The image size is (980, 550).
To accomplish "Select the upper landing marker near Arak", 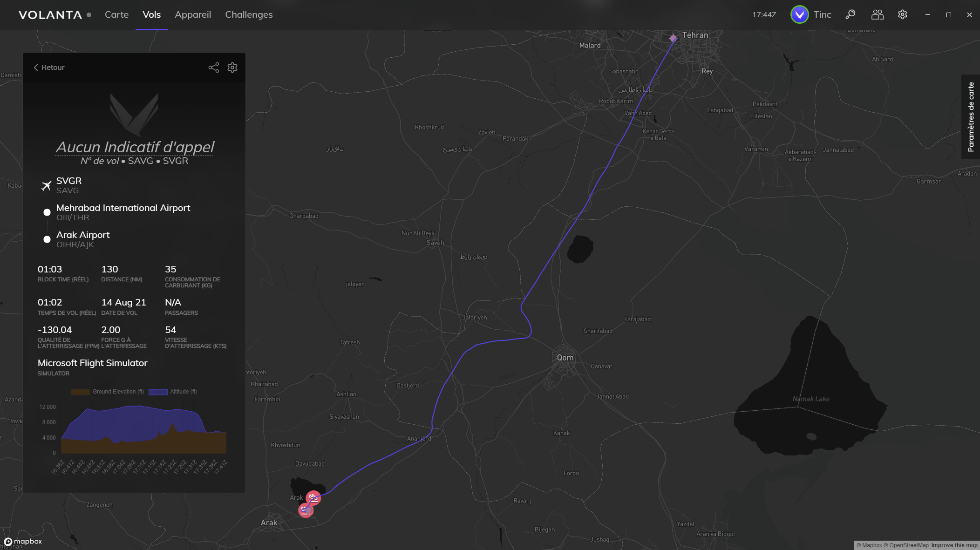I will [x=313, y=498].
